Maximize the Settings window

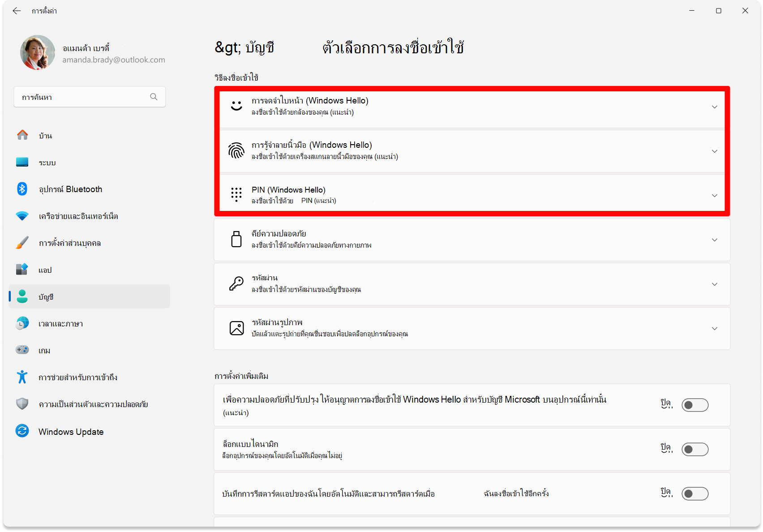tap(719, 11)
